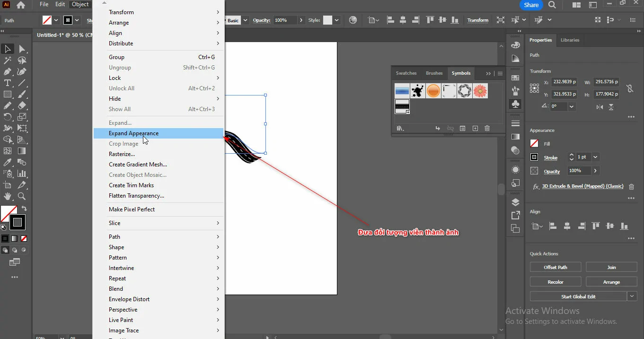The width and height of the screenshot is (644, 339).
Task: Select the Rotate tool in the toolbar
Action: pyautogui.click(x=7, y=117)
